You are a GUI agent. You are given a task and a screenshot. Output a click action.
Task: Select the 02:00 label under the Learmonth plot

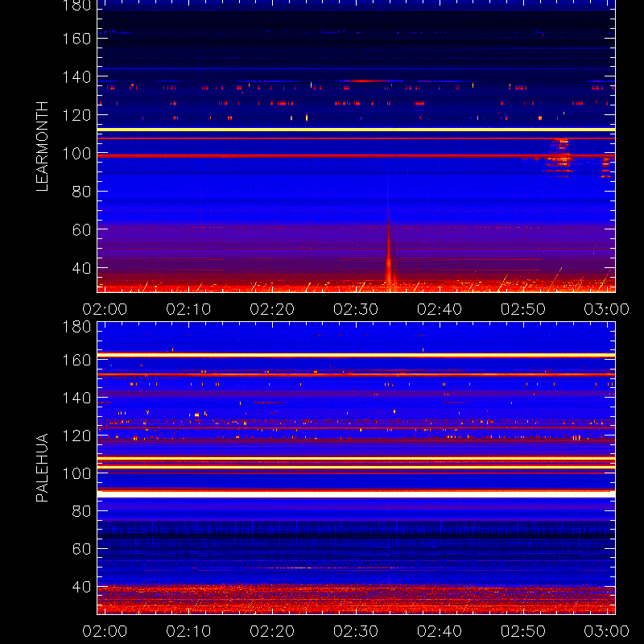(x=105, y=309)
